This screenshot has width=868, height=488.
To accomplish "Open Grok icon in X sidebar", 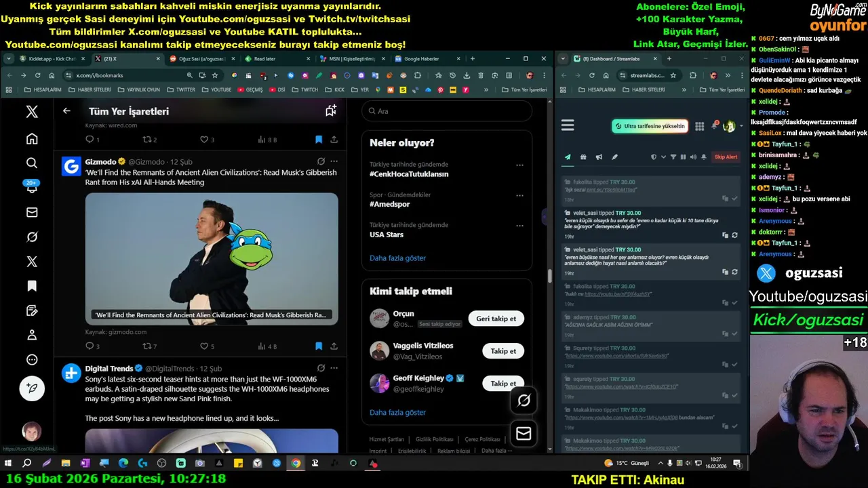I will [32, 237].
